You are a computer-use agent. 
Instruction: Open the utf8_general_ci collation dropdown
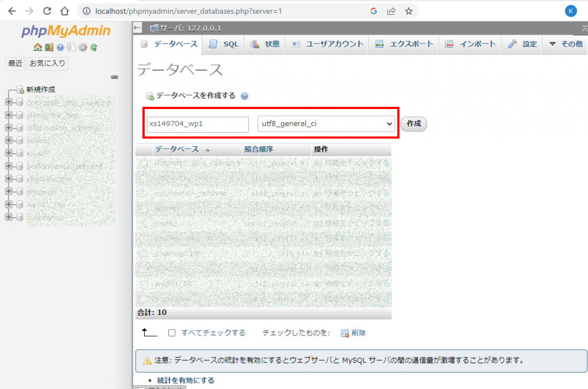326,124
